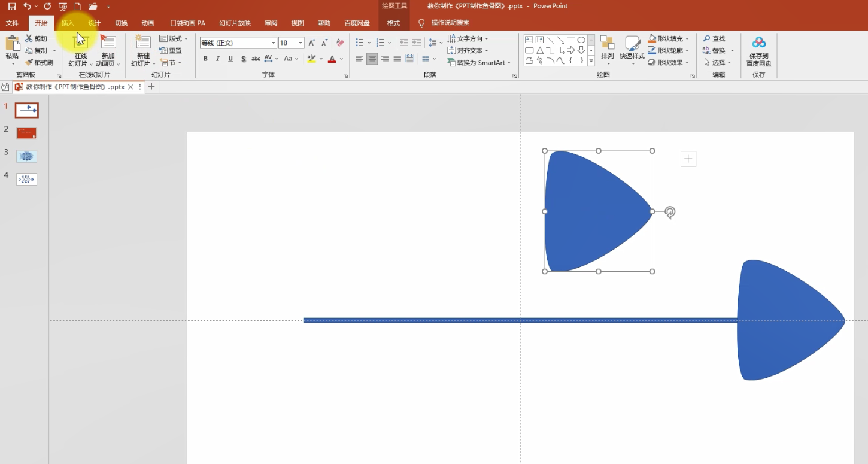Click the Reset (重置) slide button
The height and width of the screenshot is (464, 868).
(x=171, y=50)
